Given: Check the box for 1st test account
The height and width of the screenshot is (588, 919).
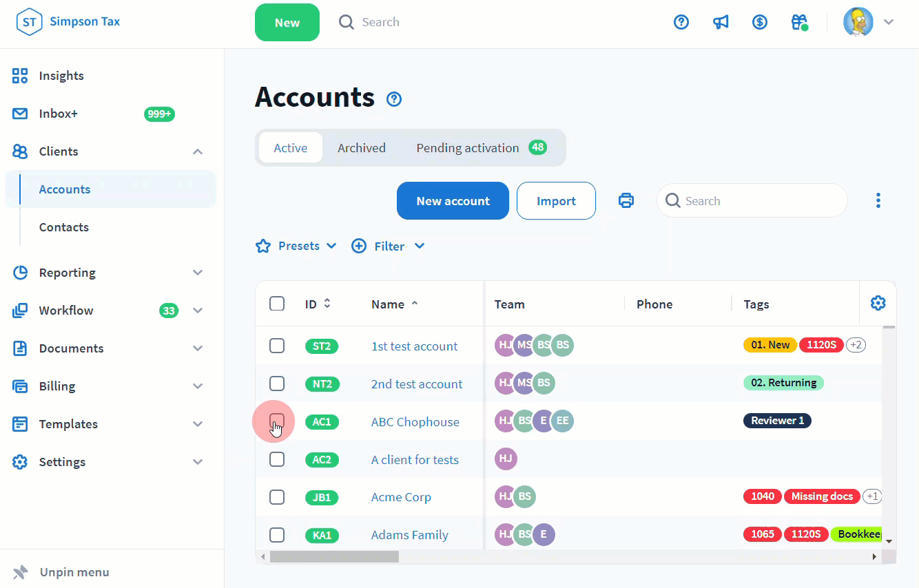Looking at the screenshot, I should tap(277, 346).
